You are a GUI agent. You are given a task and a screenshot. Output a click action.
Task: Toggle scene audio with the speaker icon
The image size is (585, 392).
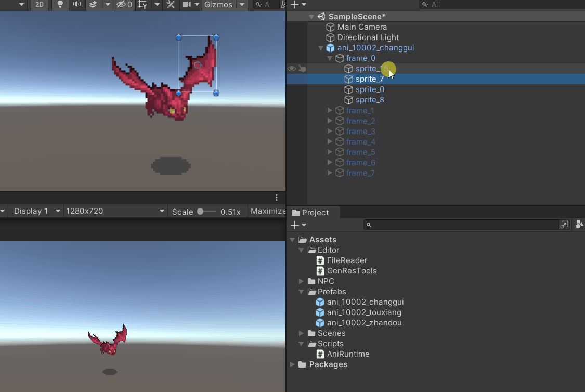click(x=77, y=5)
